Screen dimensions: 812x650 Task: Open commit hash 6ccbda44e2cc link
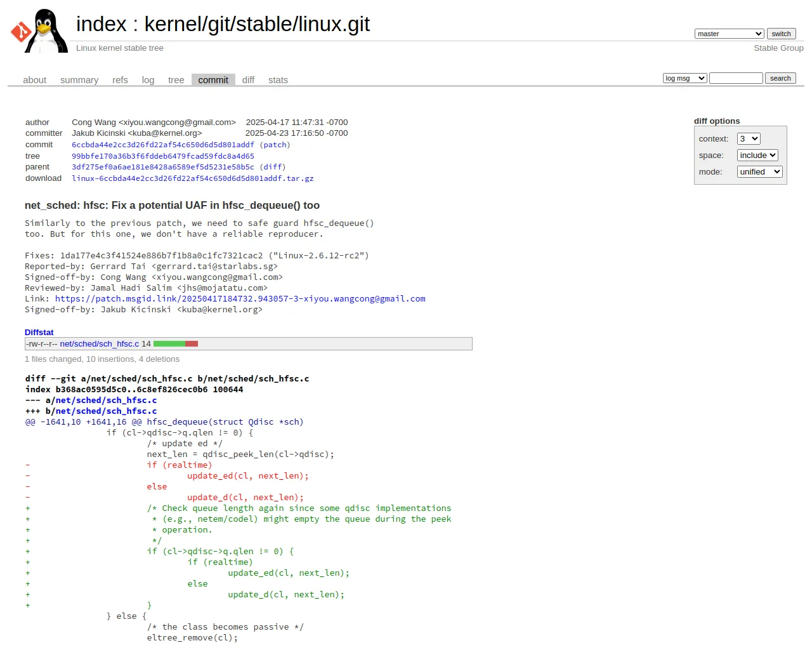pyautogui.click(x=163, y=145)
